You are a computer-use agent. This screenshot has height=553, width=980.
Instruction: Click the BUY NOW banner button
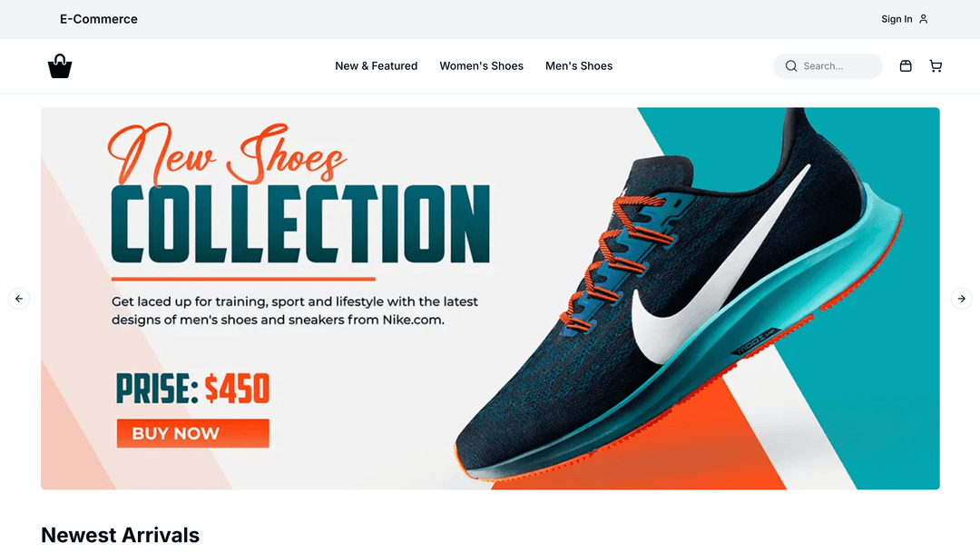click(193, 433)
